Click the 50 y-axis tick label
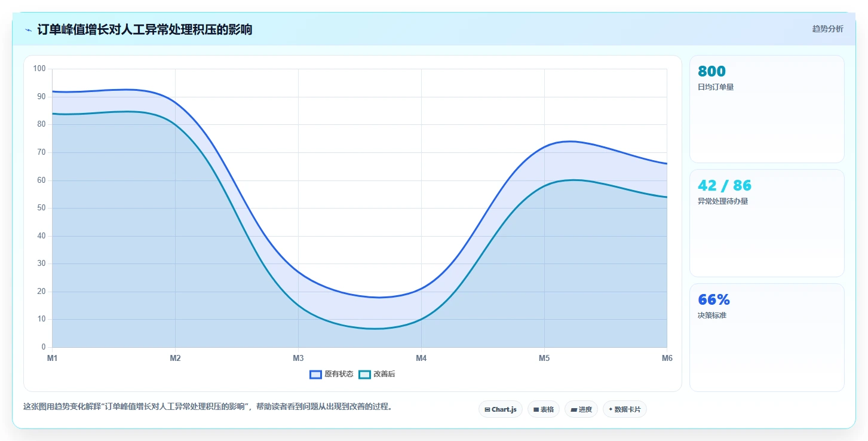The image size is (868, 441). pos(41,208)
